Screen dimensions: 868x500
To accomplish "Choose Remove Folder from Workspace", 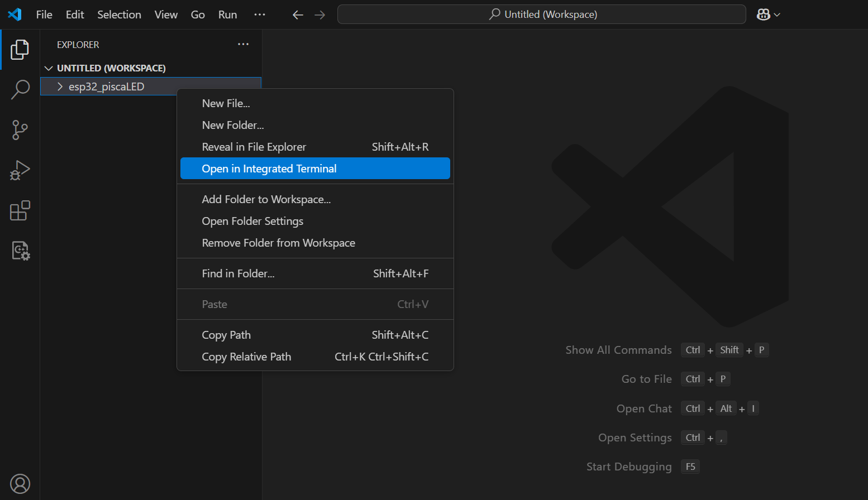I will pyautogui.click(x=315, y=243).
